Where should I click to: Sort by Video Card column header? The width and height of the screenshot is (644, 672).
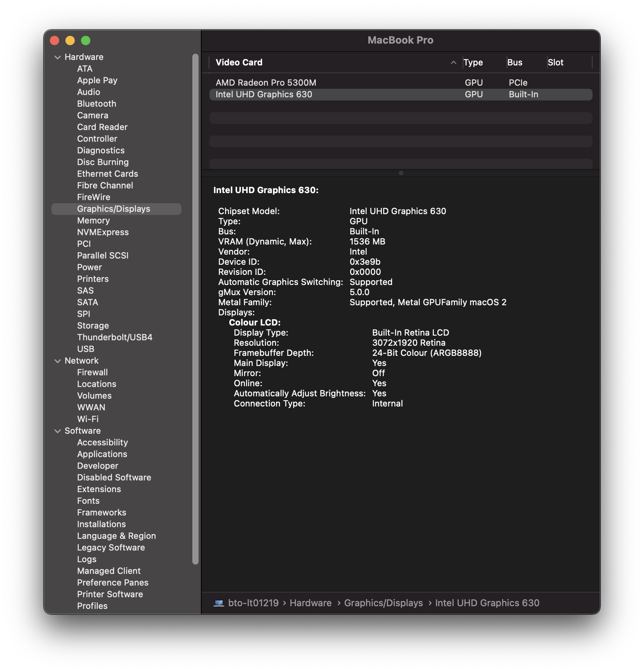click(x=239, y=62)
